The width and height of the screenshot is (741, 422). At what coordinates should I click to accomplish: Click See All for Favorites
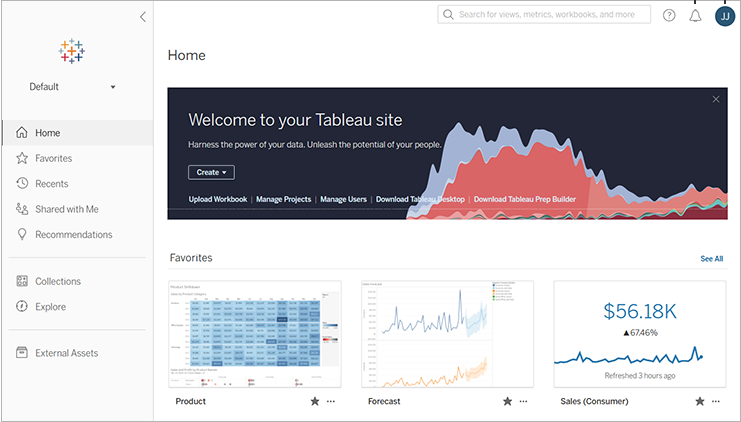[712, 258]
